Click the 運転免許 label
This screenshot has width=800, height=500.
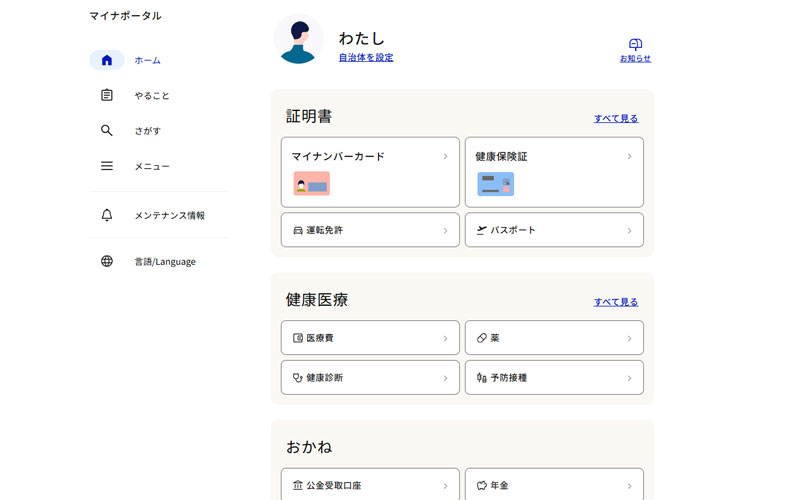point(324,230)
